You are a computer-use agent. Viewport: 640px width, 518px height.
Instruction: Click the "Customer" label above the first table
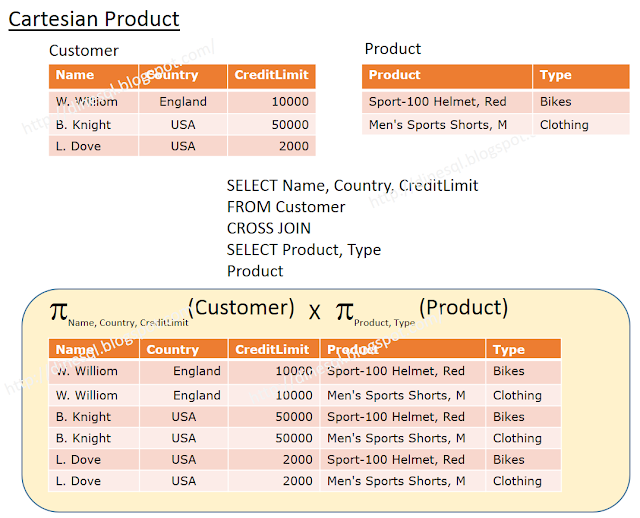(x=84, y=51)
